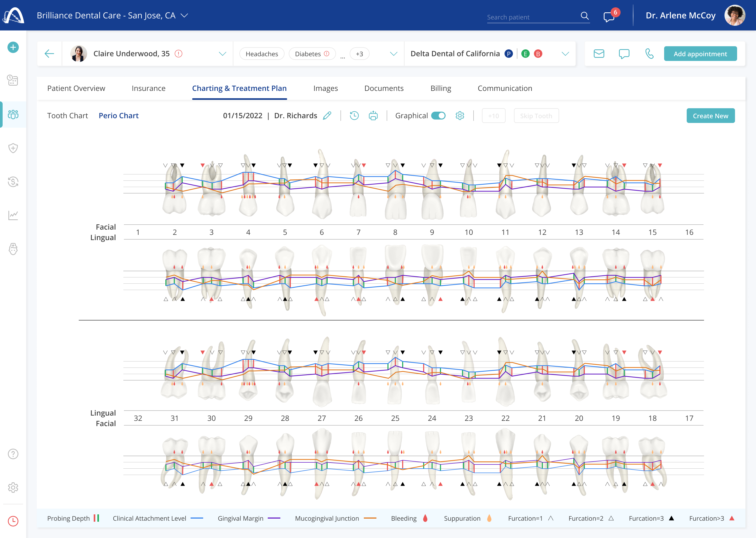Open the schedule calendar sidebar icon
This screenshot has width=756, height=538.
point(13,80)
